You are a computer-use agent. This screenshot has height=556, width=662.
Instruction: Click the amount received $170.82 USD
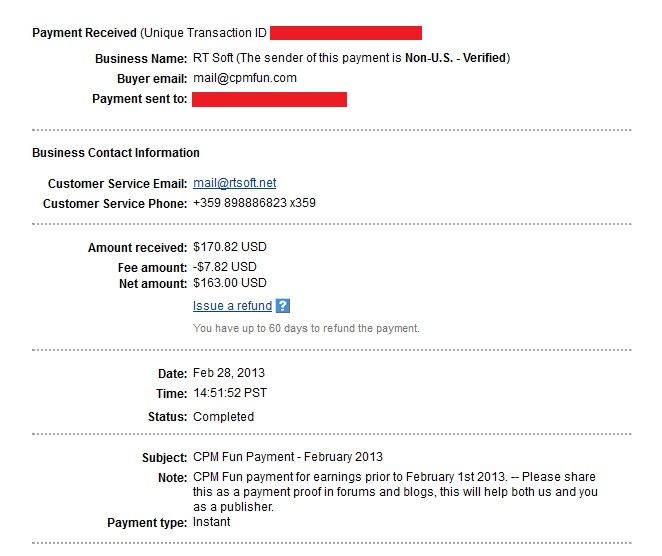230,247
